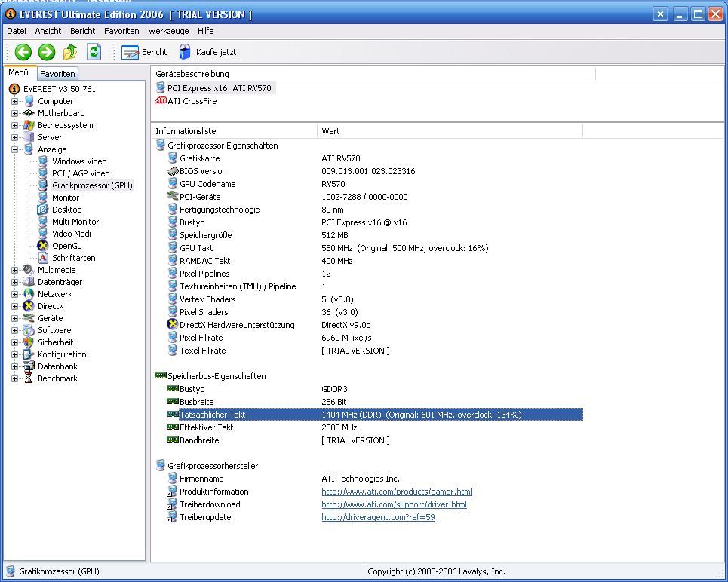The width and height of the screenshot is (728, 582).
Task: Click the Software icon in the tree
Action: click(x=29, y=330)
